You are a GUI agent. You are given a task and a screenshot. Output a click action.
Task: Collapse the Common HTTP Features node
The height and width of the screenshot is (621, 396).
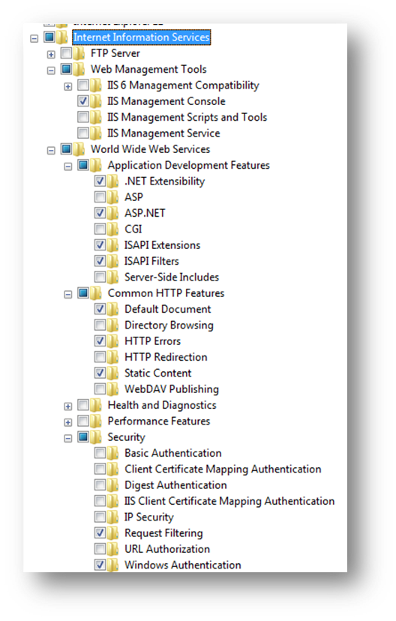point(68,294)
